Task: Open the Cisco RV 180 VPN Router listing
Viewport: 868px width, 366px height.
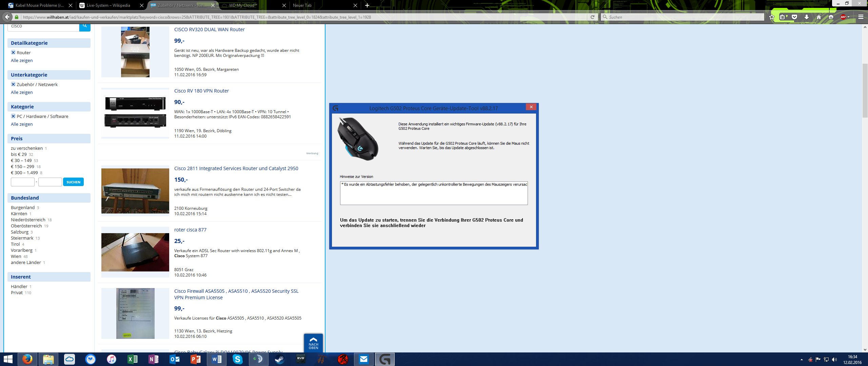Action: click(201, 91)
